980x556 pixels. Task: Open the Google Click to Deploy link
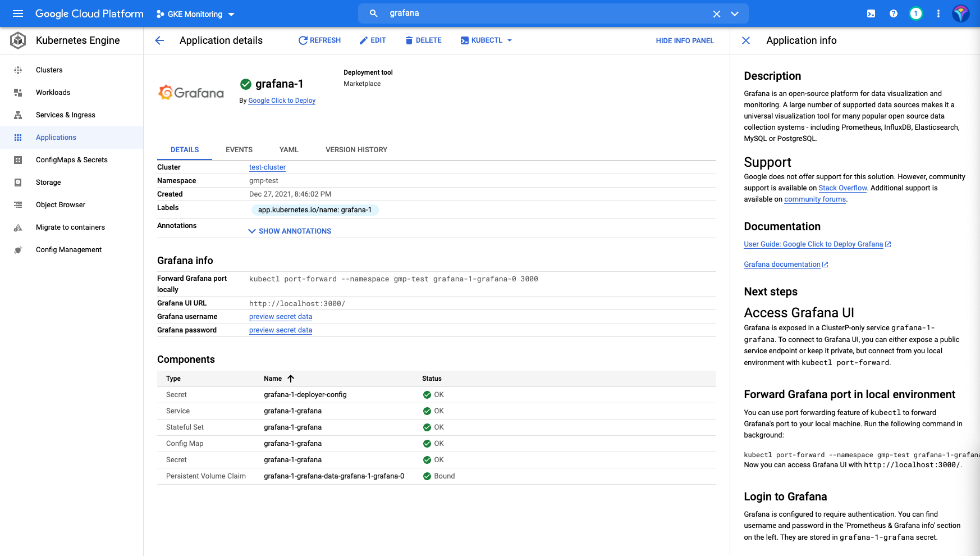tap(282, 101)
